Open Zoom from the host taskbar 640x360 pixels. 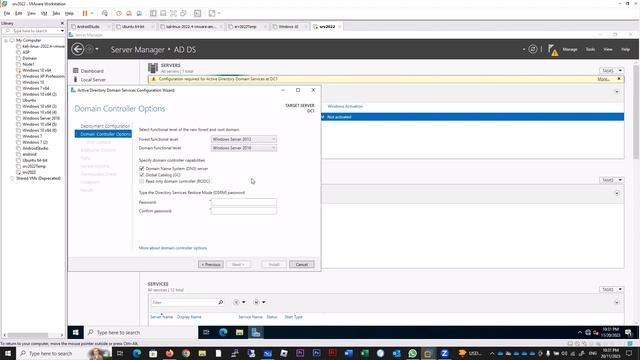click(444, 353)
